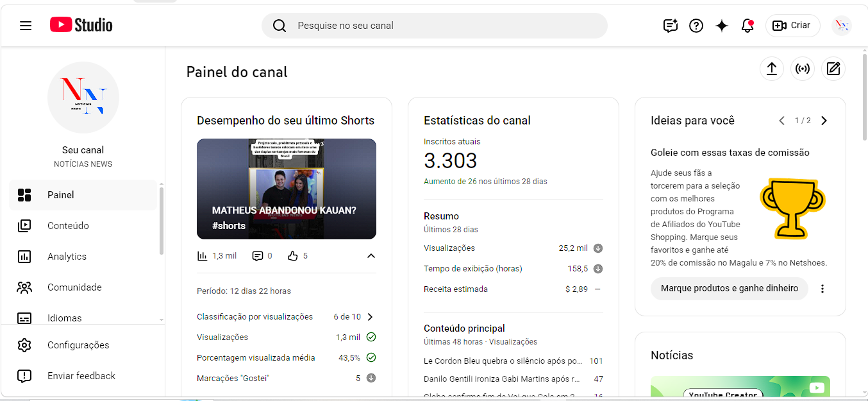This screenshot has width=868, height=401.
Task: Start a live stream with broadcast icon
Action: 803,69
